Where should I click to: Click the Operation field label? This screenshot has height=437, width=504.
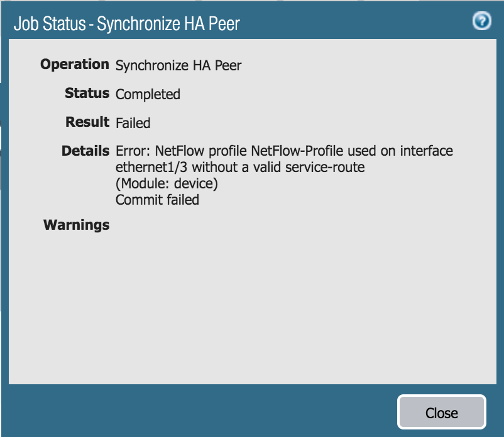(75, 64)
